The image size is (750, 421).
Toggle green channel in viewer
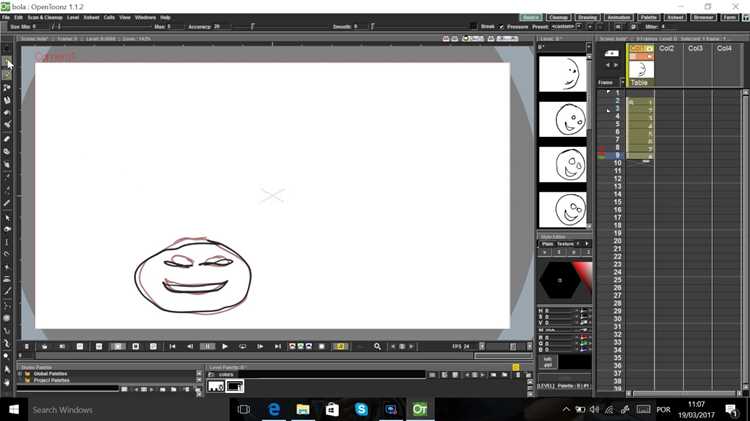click(x=300, y=346)
